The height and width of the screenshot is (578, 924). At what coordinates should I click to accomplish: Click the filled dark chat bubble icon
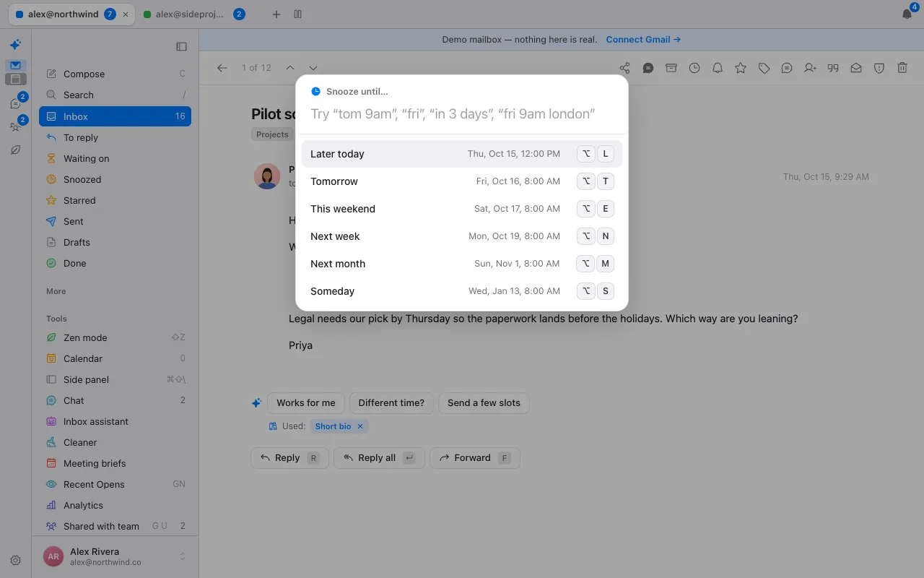coord(648,68)
